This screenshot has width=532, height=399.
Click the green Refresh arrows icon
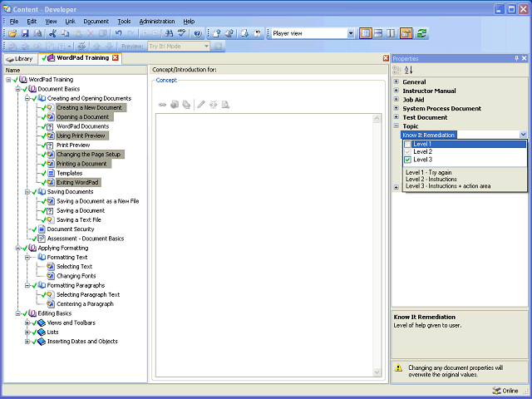point(421,33)
